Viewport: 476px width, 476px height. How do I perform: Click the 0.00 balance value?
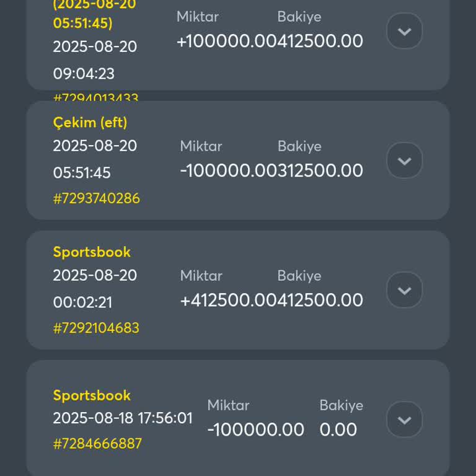pyautogui.click(x=338, y=430)
